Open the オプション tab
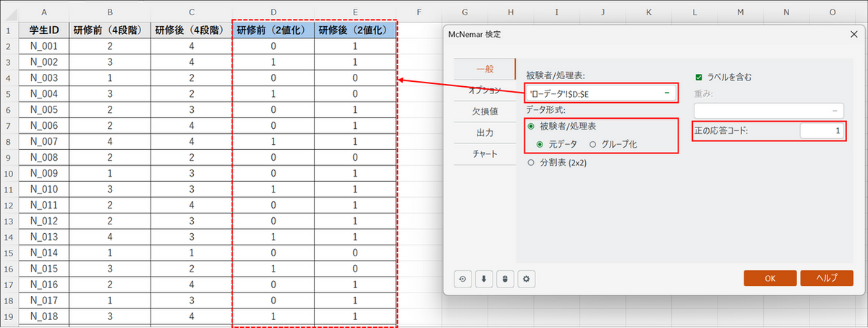 [484, 91]
